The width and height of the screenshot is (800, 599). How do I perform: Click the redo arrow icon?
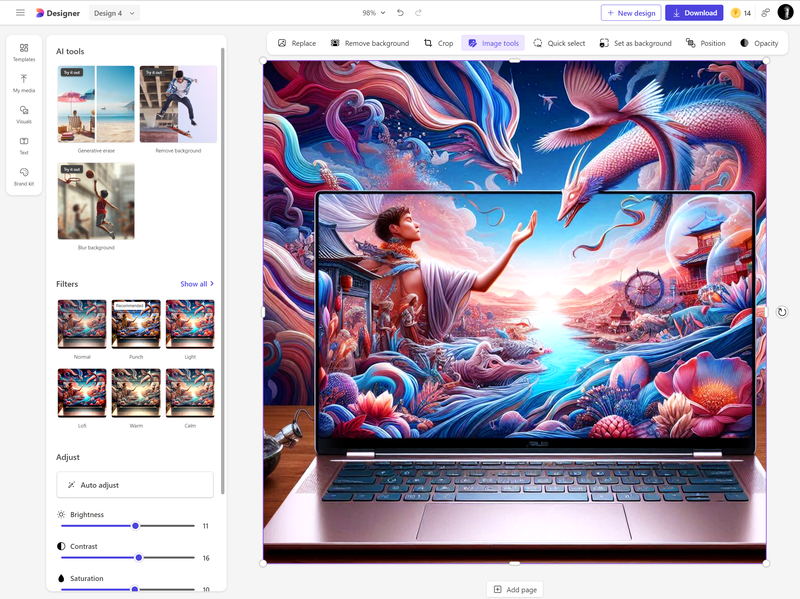(418, 13)
